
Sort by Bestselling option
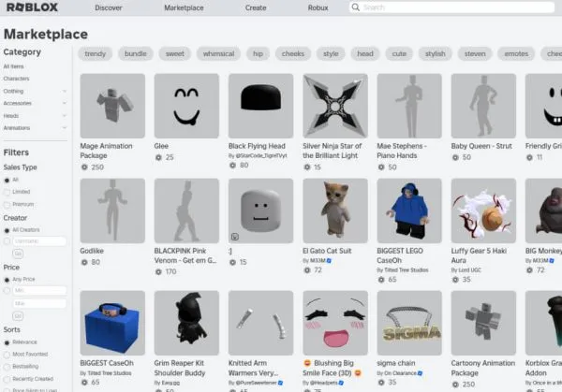point(7,367)
